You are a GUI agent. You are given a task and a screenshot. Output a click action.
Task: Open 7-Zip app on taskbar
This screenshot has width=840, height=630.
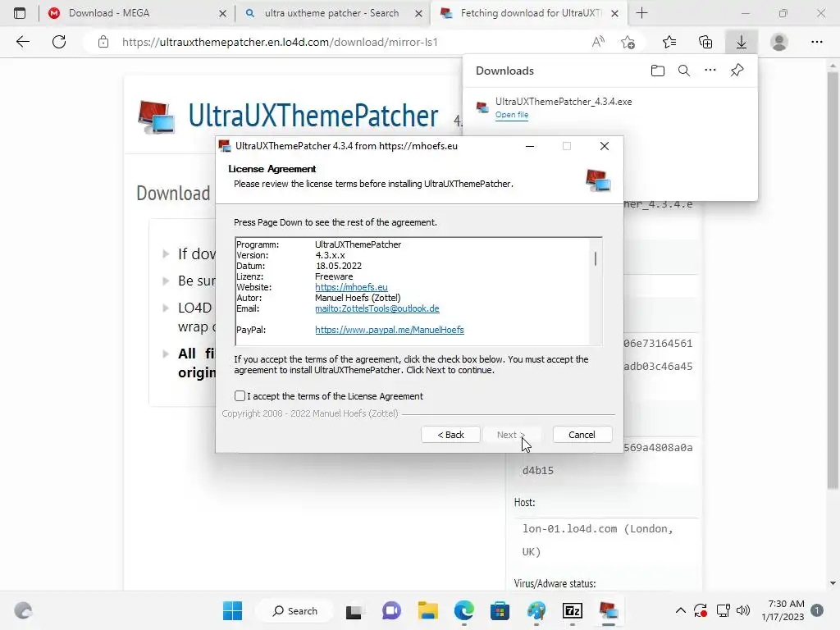(572, 610)
